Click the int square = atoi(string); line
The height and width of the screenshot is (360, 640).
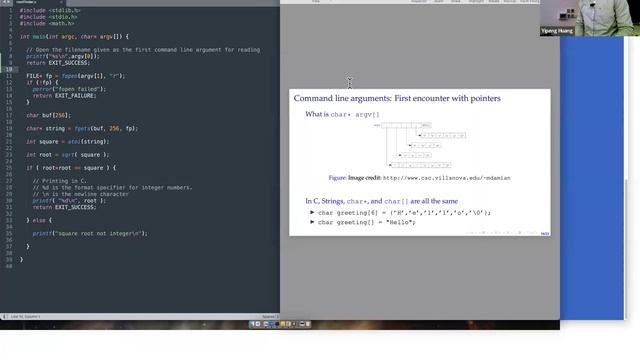(68, 142)
